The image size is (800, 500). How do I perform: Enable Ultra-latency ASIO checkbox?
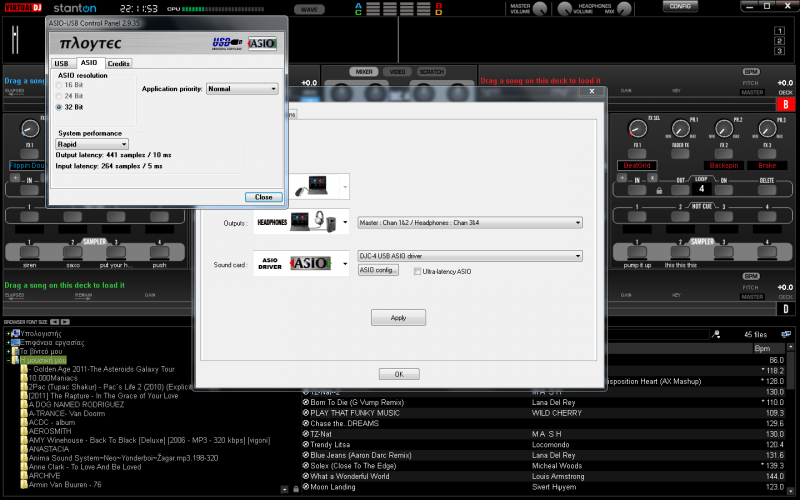click(x=417, y=271)
